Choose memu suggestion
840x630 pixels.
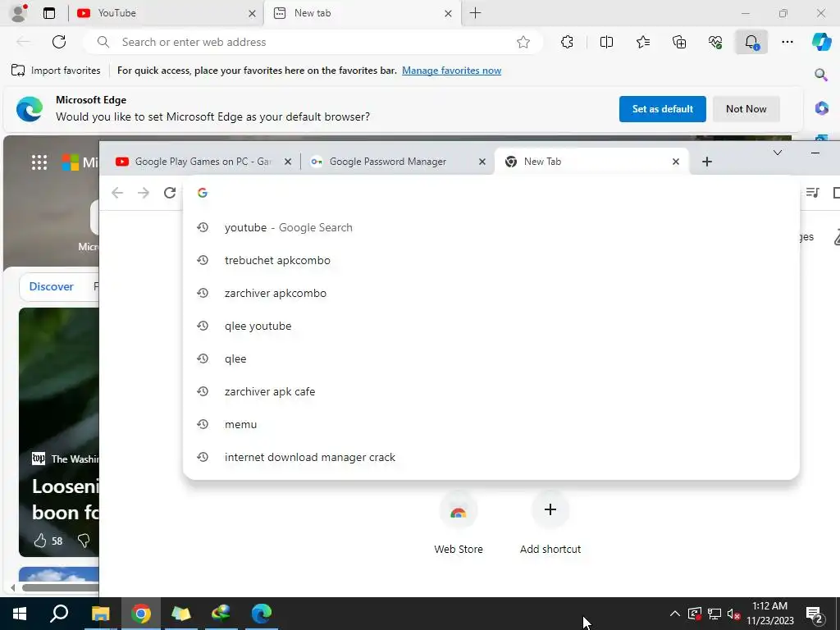491,424
